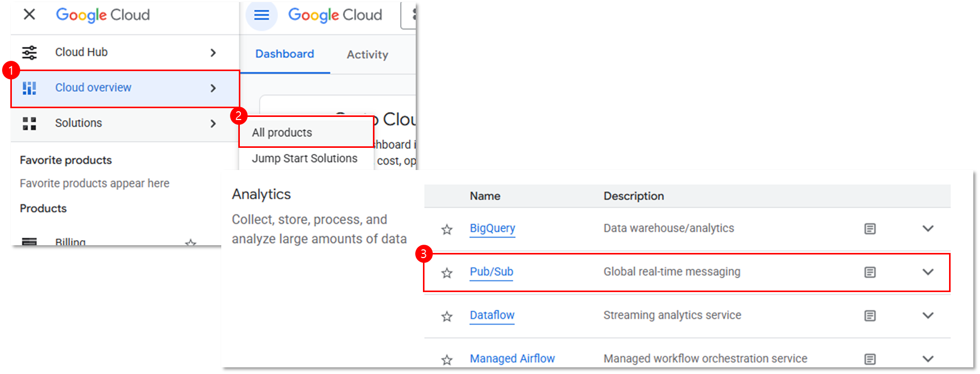The width and height of the screenshot is (980, 374).
Task: Expand the Solutions submenu arrow
Action: pyautogui.click(x=213, y=124)
